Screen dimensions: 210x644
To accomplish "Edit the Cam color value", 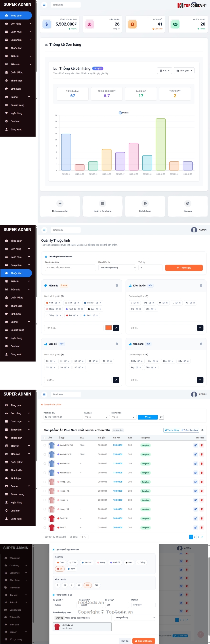I will coord(56,303).
